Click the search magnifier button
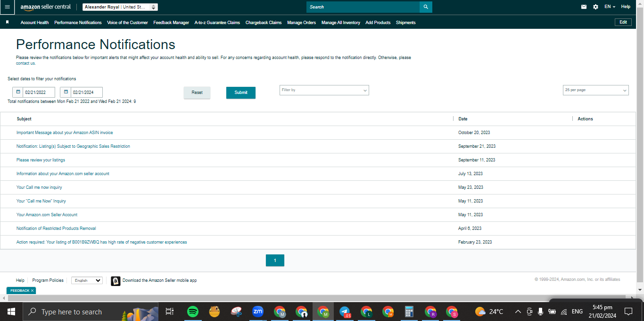The height and width of the screenshot is (321, 644). [x=426, y=7]
